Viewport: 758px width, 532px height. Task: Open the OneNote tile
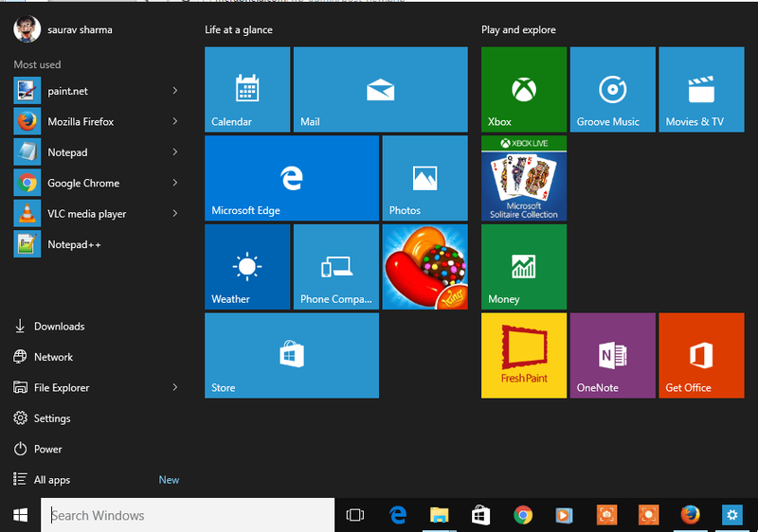coord(612,356)
